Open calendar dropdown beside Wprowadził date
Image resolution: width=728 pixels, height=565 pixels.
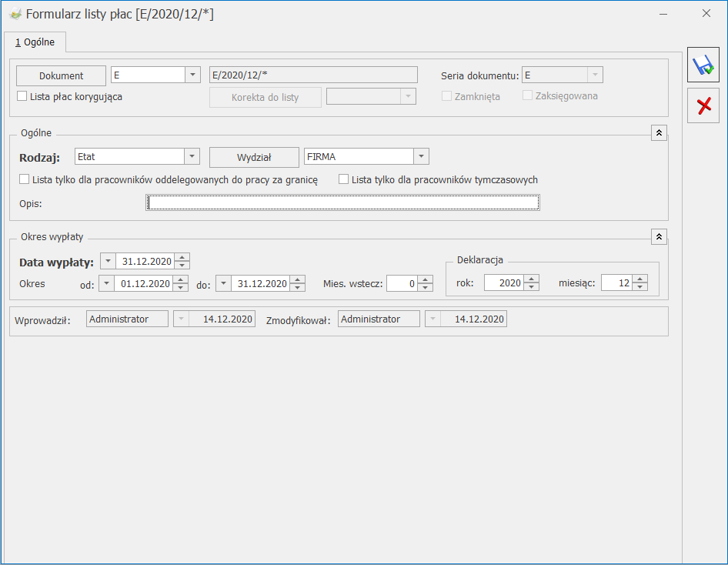181,319
